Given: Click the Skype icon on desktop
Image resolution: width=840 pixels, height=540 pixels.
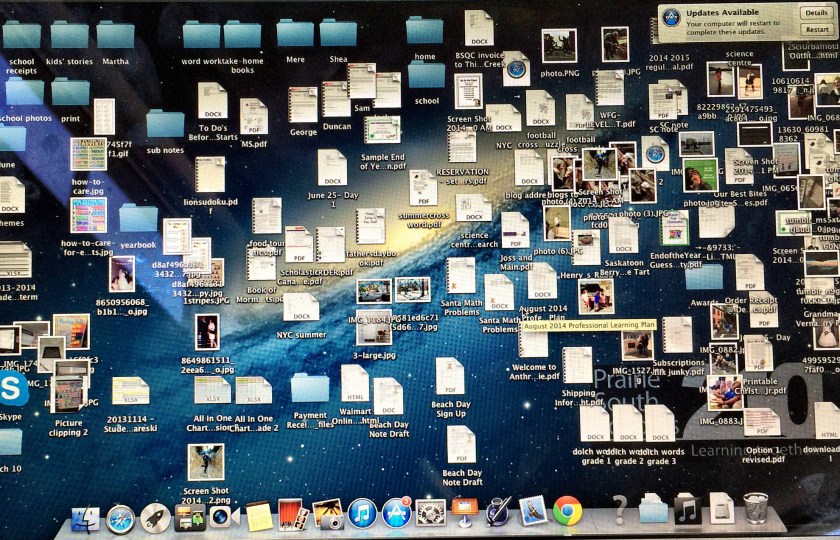Looking at the screenshot, I should pyautogui.click(x=13, y=389).
